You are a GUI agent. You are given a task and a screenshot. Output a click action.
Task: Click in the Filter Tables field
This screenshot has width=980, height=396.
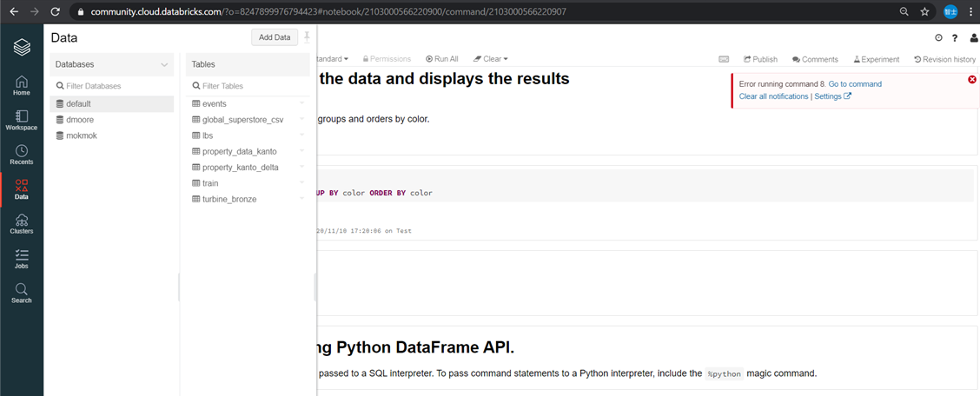click(248, 86)
